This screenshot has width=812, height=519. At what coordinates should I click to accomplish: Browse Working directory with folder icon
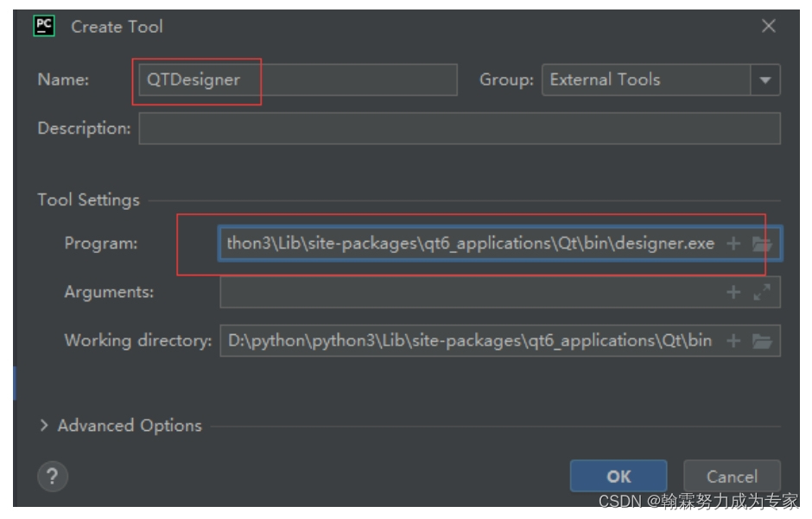tap(762, 341)
